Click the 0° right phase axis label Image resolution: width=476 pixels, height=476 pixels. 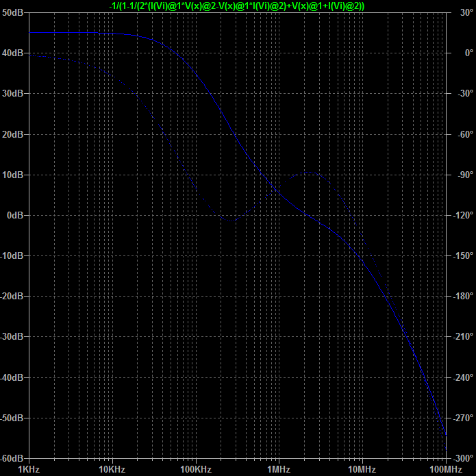469,53
